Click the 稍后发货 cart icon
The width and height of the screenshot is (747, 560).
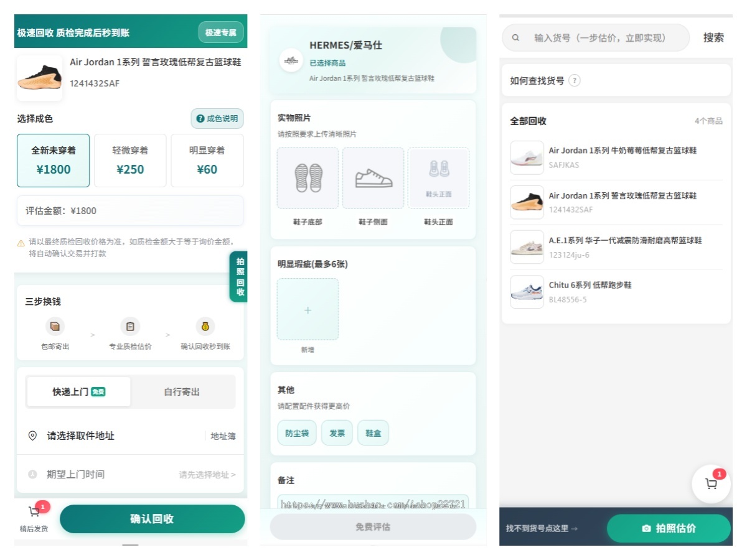click(34, 511)
